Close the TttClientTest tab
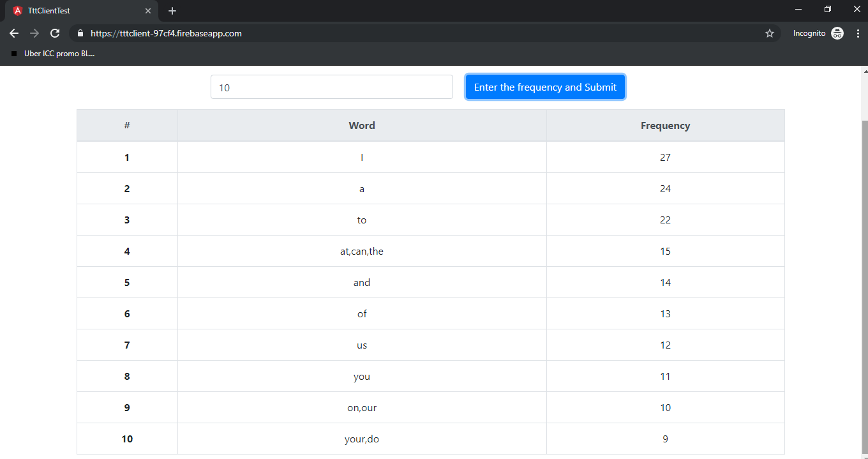This screenshot has width=868, height=459. coord(148,11)
